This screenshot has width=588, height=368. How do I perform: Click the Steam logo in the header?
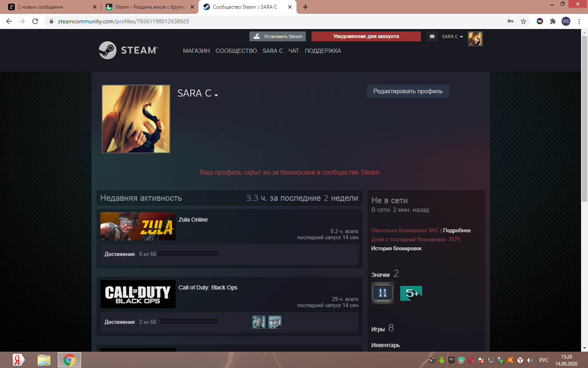click(128, 50)
